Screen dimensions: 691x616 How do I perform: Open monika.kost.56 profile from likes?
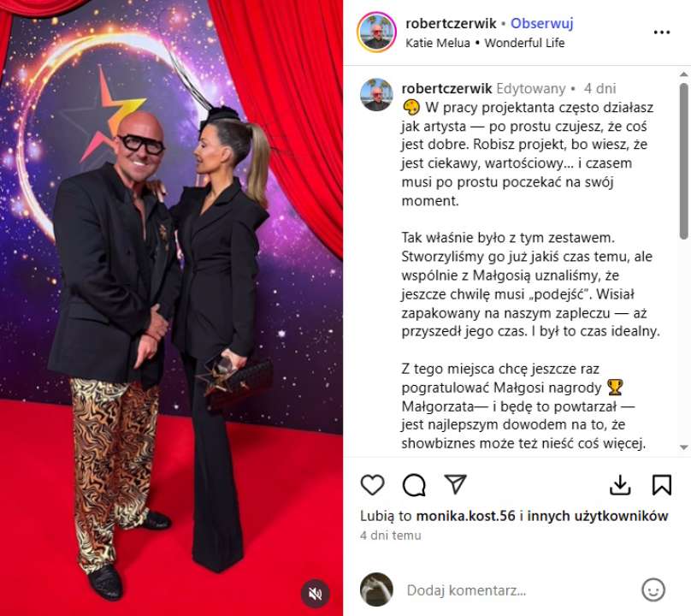click(x=465, y=515)
